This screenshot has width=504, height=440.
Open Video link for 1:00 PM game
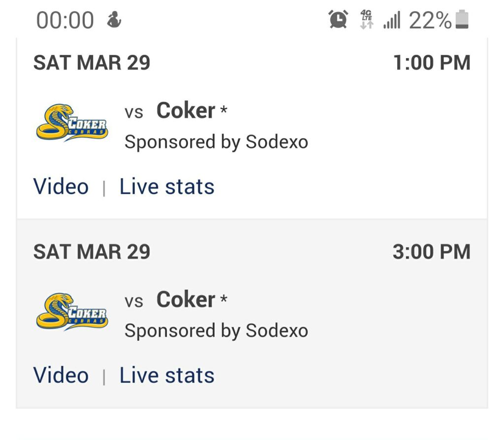(61, 187)
